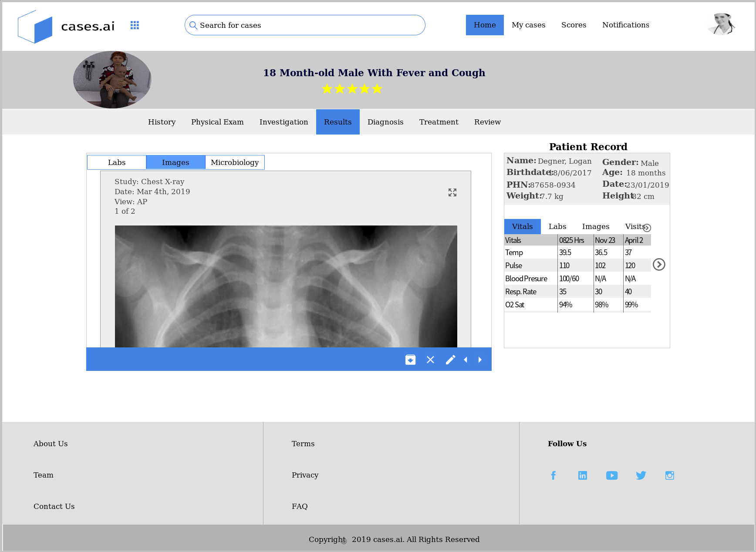
Task: Switch to the Investigation tab
Action: coord(283,122)
